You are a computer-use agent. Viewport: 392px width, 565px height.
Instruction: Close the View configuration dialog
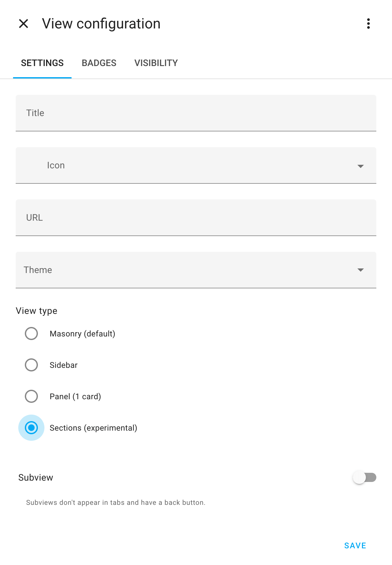click(23, 24)
